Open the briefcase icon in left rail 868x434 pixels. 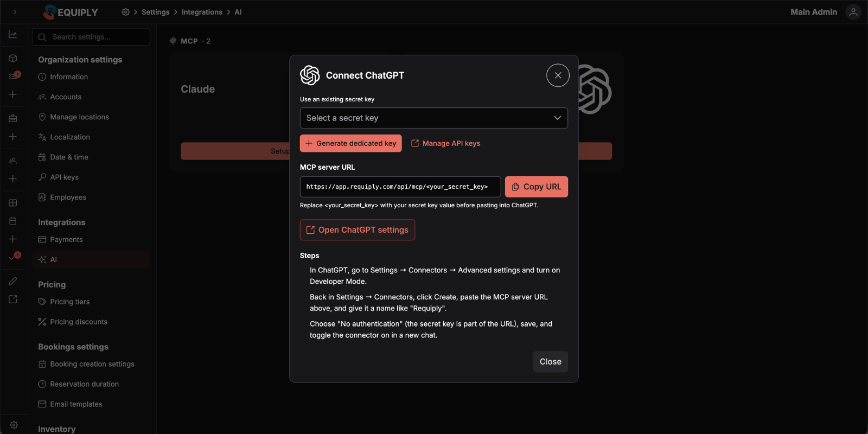(x=13, y=118)
